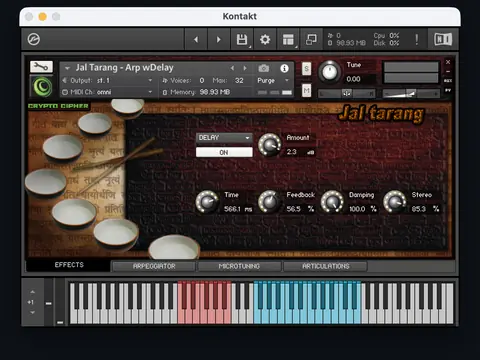Shift keyboard octave up arrow
480x360 pixels.
tap(32, 292)
